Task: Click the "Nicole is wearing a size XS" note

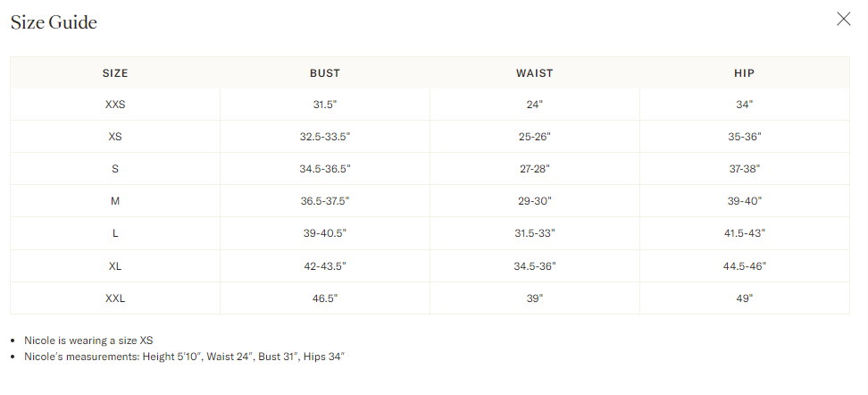Action: coord(89,340)
